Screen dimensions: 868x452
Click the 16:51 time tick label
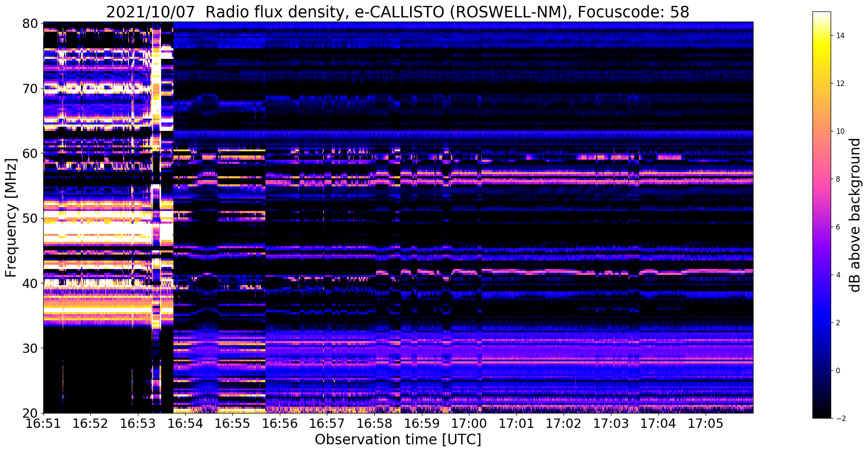(x=43, y=423)
